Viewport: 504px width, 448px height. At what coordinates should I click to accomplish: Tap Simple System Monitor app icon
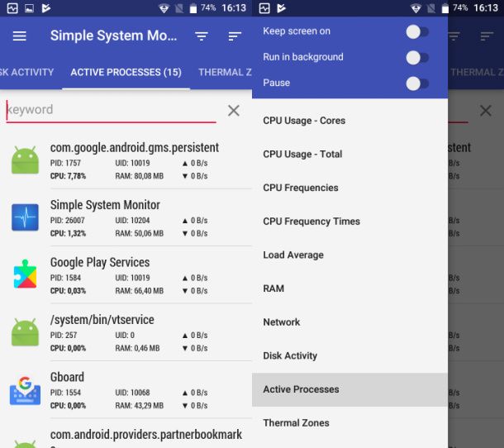25,217
